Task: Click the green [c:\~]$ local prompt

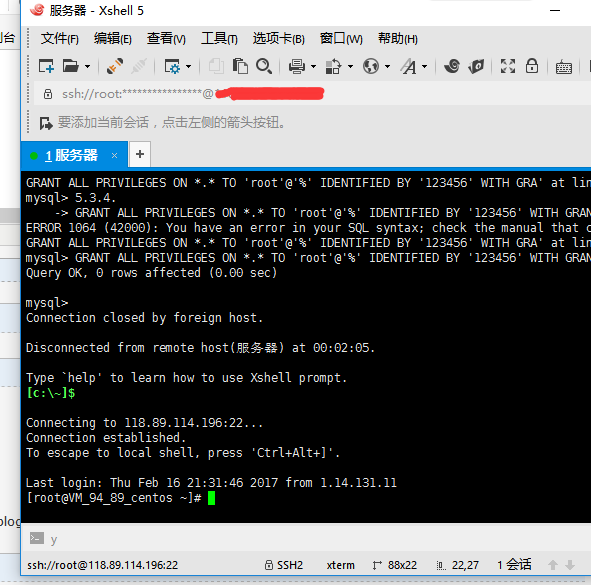Action: coord(51,393)
